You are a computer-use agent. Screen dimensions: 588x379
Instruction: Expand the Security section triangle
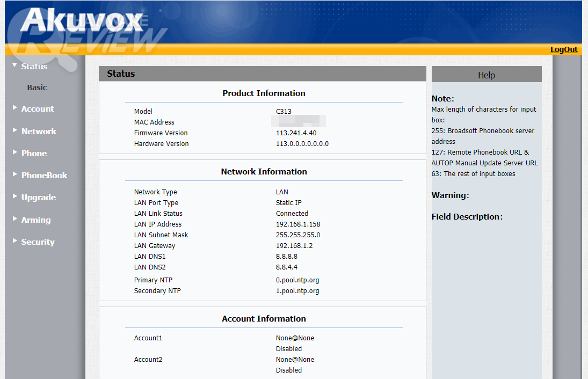click(x=15, y=241)
